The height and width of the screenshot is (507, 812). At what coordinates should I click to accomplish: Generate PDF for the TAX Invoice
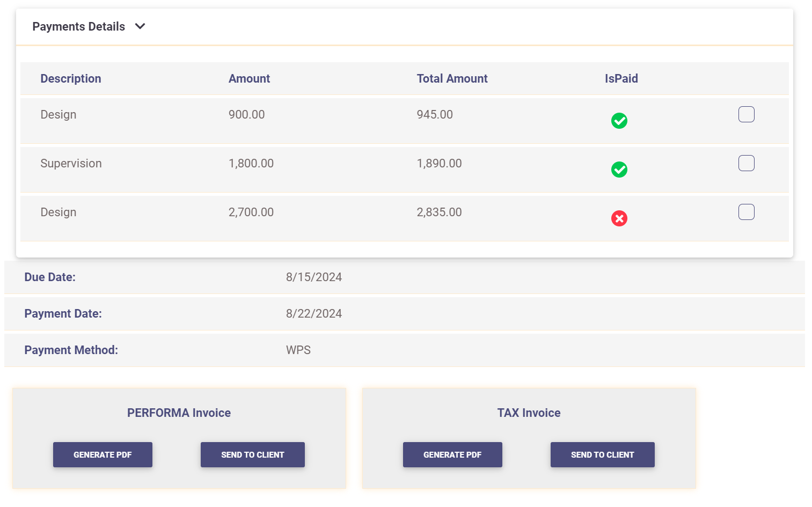452,454
